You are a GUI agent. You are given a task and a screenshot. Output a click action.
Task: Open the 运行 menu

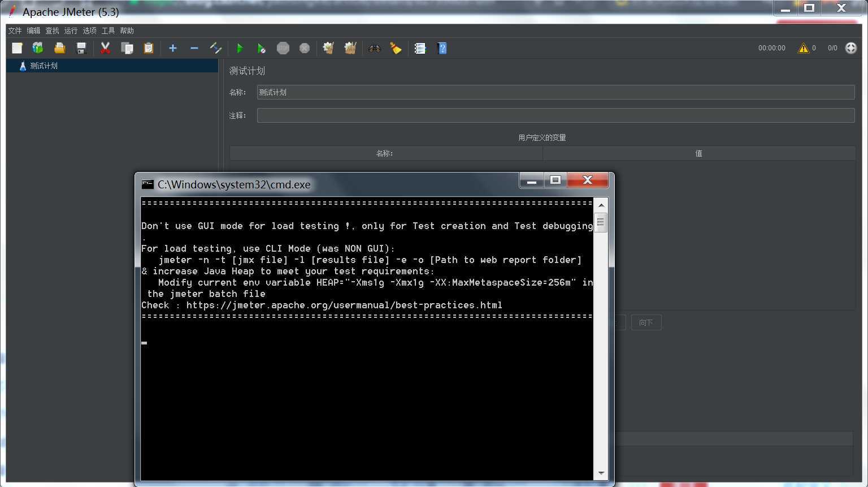tap(71, 31)
